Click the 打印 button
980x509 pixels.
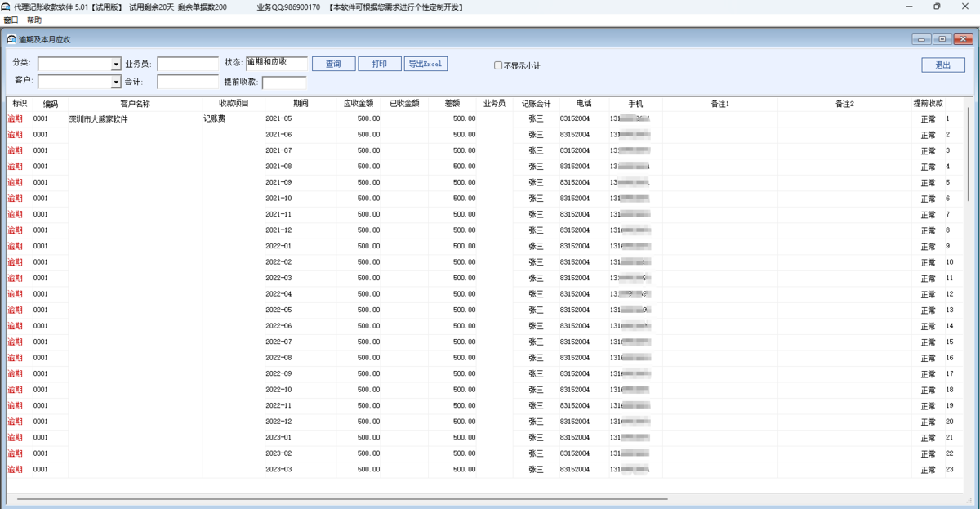[x=380, y=64]
